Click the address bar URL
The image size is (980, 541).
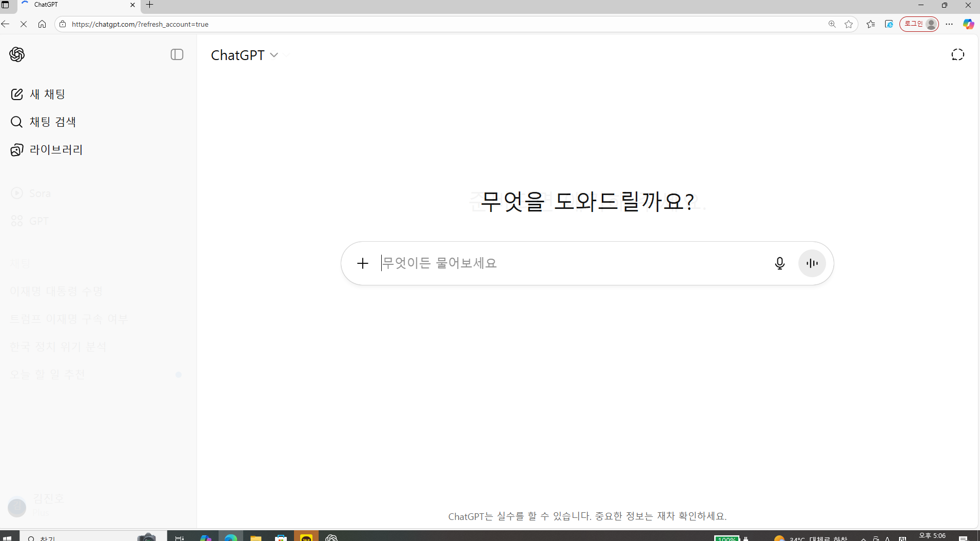140,24
